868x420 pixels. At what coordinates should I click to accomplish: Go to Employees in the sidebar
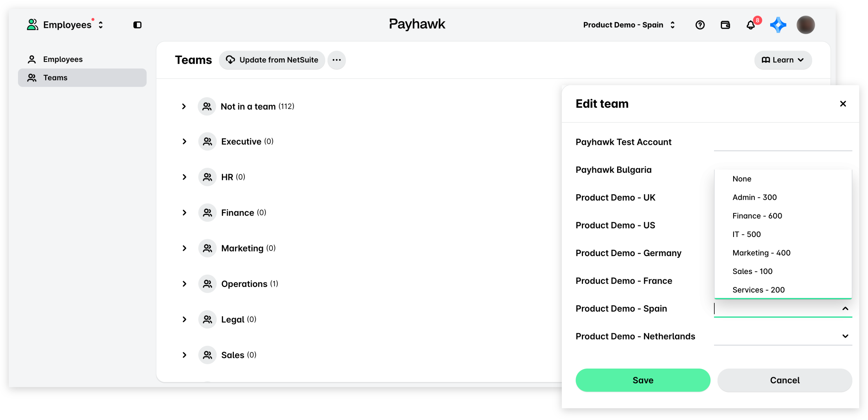(82, 59)
